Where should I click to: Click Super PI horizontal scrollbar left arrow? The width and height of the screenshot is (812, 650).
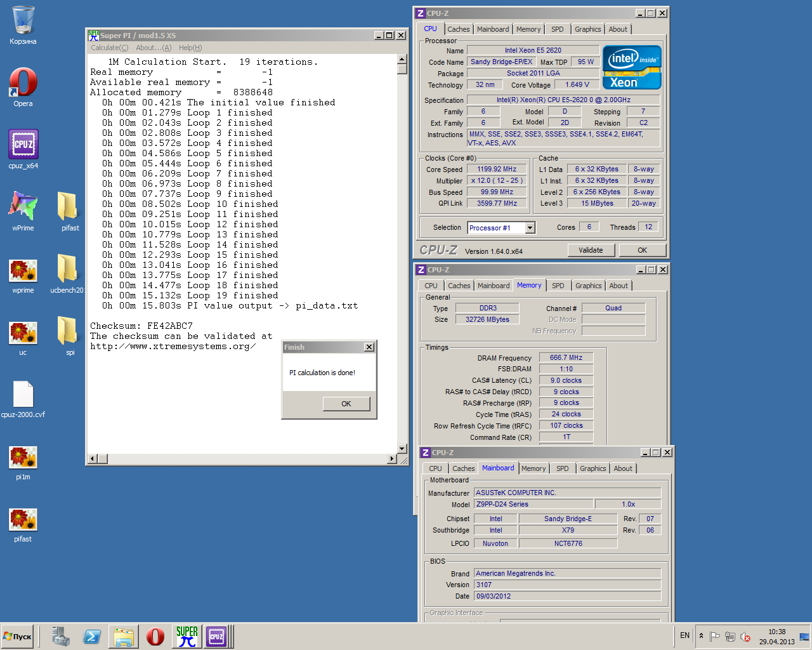[x=93, y=458]
